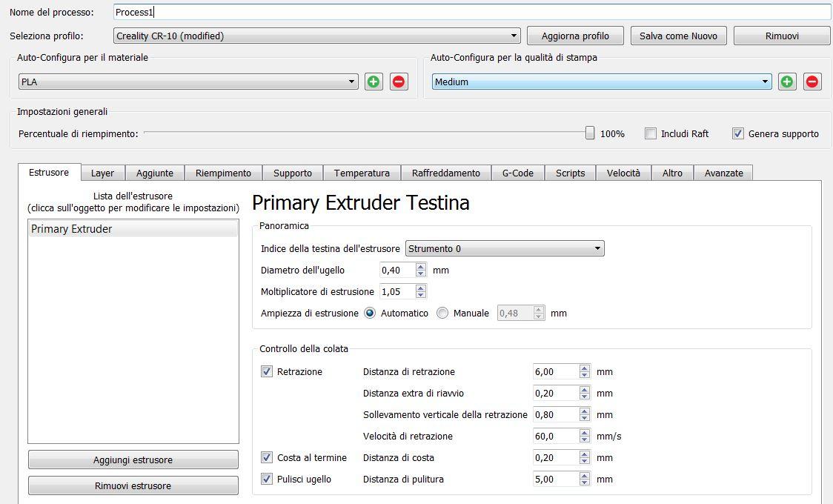Screen dimensions: 833x504
Task: Decrease Distanza extra di riavvio value
Action: click(585, 397)
